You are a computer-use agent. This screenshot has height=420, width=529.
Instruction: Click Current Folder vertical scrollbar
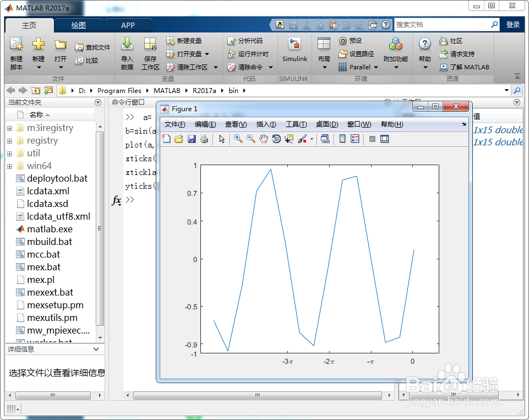(x=100, y=228)
